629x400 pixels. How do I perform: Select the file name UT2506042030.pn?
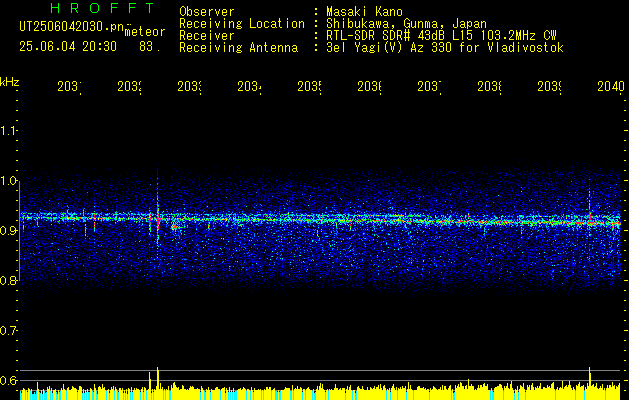(x=72, y=27)
